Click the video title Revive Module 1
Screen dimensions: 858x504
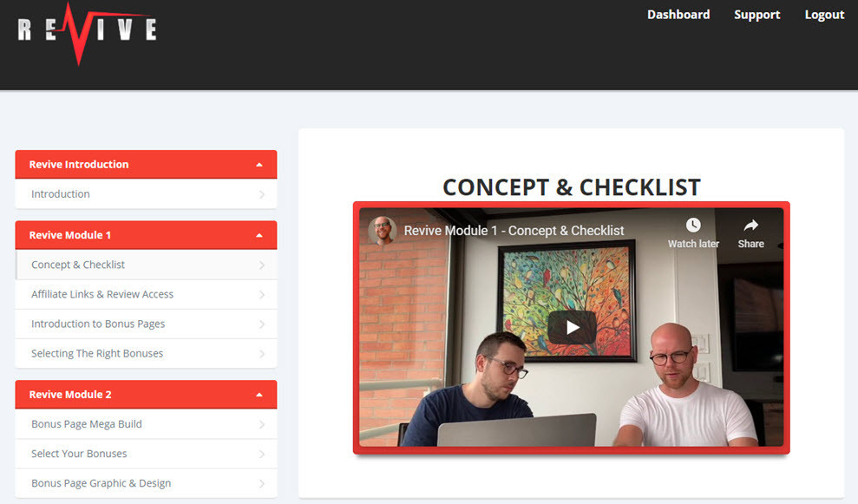click(x=514, y=231)
